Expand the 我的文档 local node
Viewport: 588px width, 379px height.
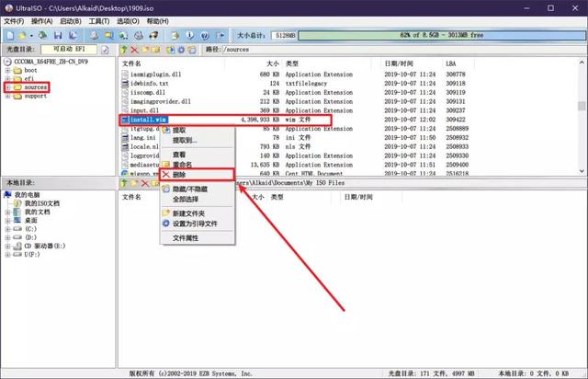coord(7,212)
